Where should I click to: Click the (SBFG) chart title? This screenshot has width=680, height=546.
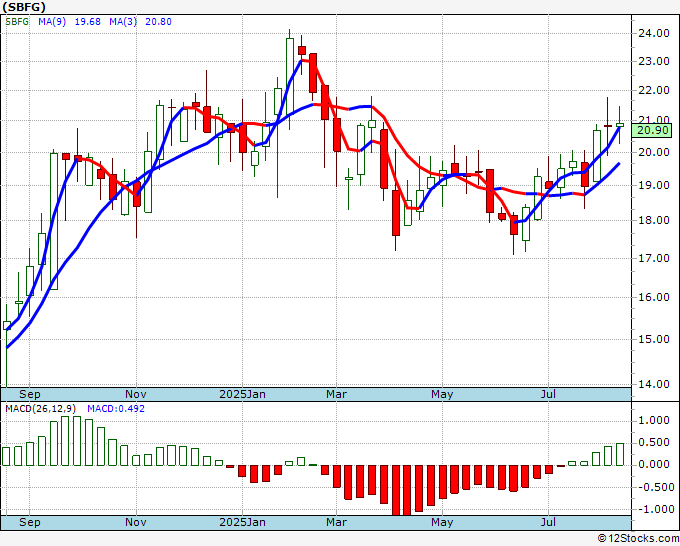pyautogui.click(x=24, y=7)
